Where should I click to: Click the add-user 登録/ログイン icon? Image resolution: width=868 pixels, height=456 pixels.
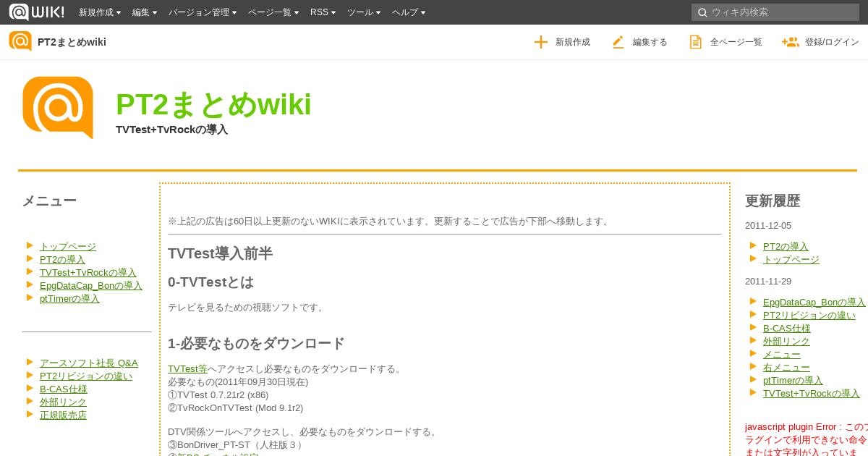coord(790,42)
